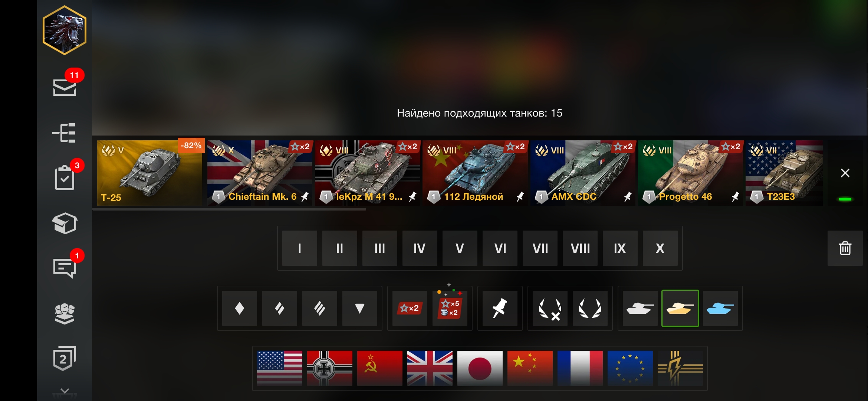The image size is (868, 401).
Task: Toggle the tank destroyer triangle class filter
Action: 359,308
